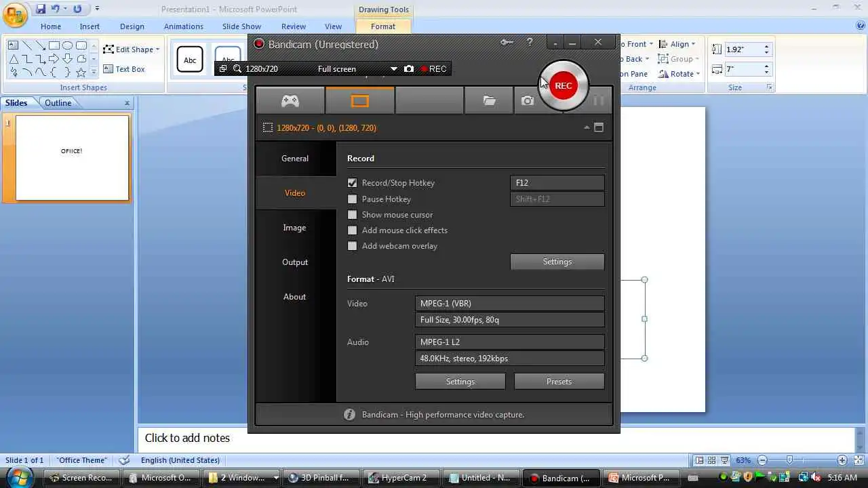
Task: Click the Bandicam pause icon
Action: [x=598, y=101]
